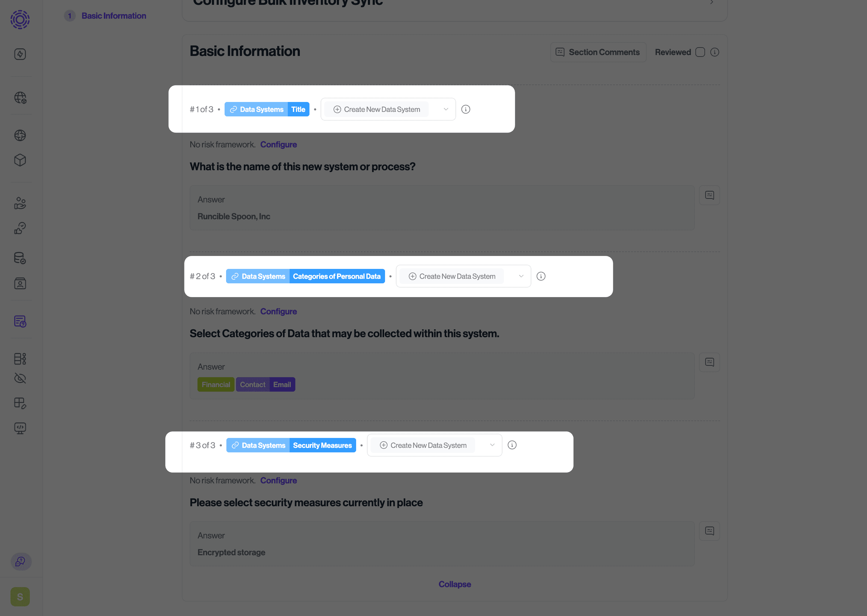867x616 pixels.
Task: Click the crossed-out eye de-identification icon
Action: (20, 378)
